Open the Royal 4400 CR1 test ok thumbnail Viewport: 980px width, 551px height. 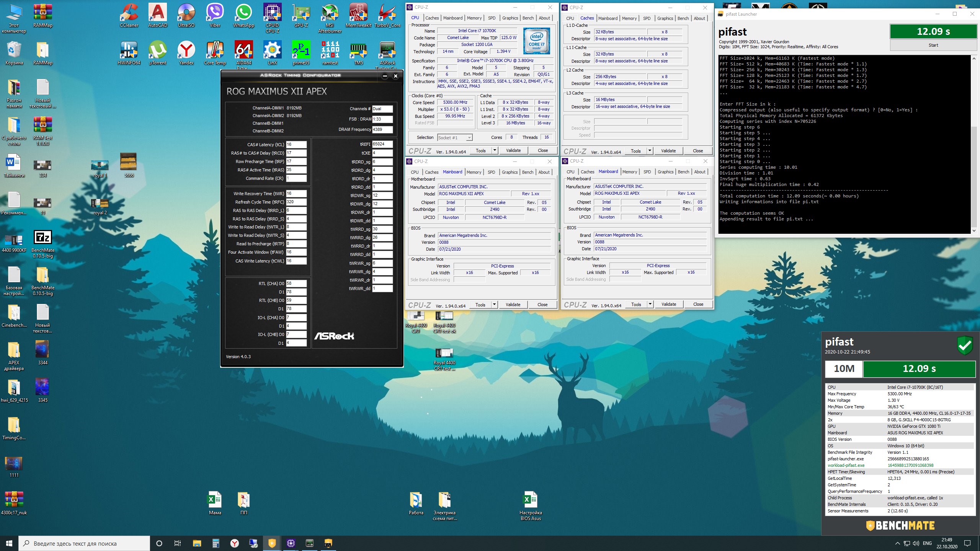(444, 321)
